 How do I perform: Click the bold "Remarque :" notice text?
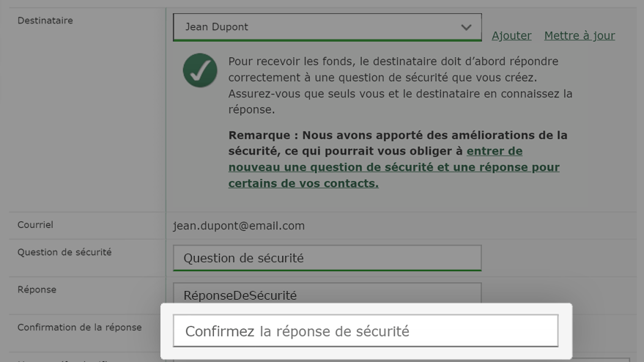263,135
